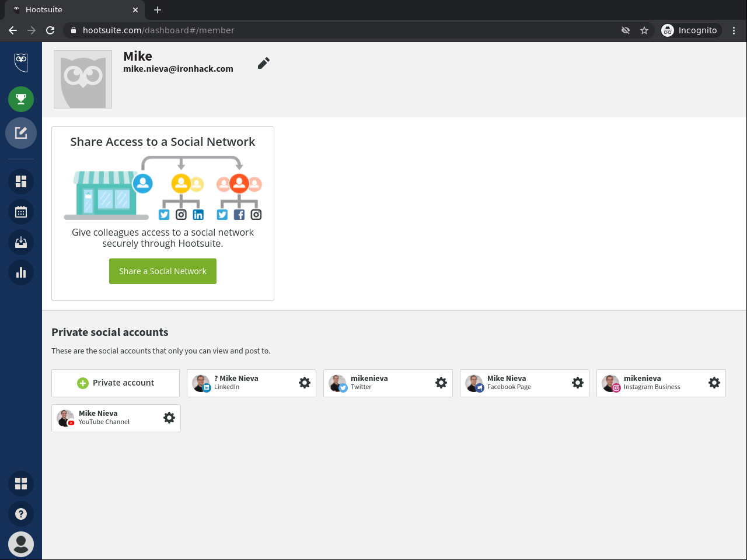Select the Mike Nieva Facebook Page card
Viewport: 747px width, 560px height.
525,383
